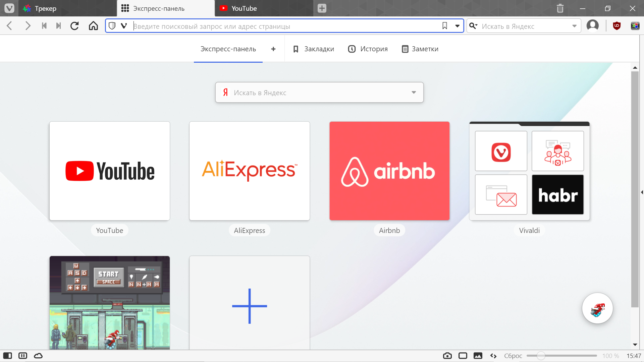The width and height of the screenshot is (644, 362).
Task: Click the Сброс zoom reset button
Action: pyautogui.click(x=513, y=356)
